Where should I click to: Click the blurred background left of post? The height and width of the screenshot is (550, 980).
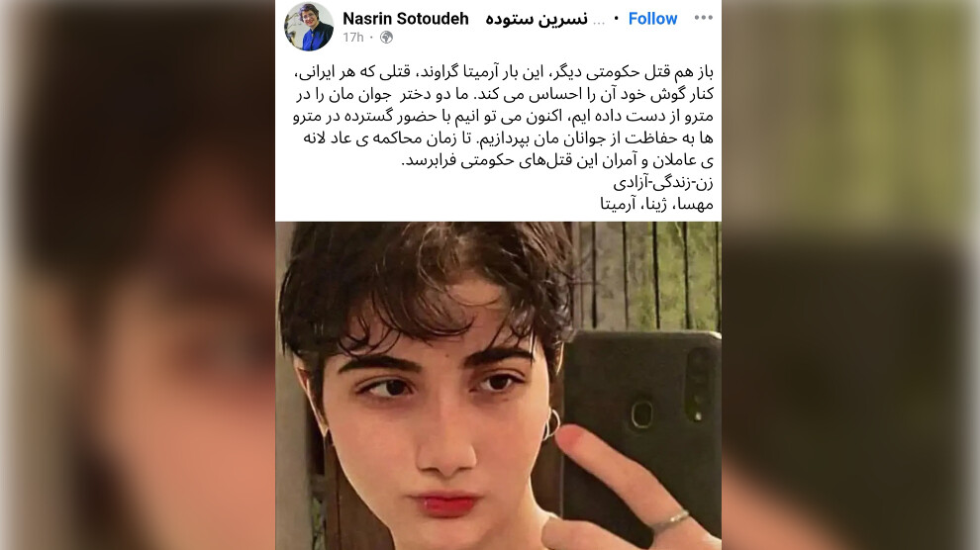138,275
